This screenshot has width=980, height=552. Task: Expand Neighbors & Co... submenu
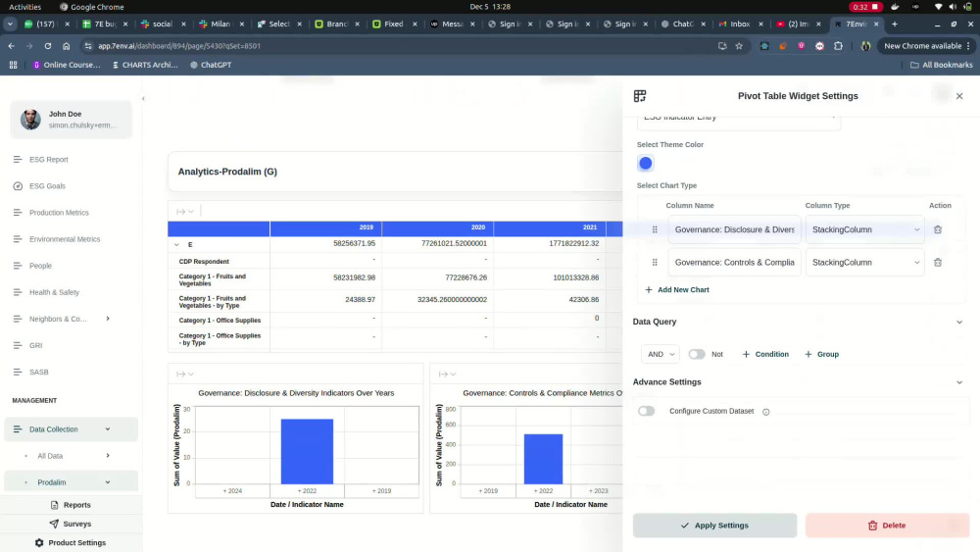click(108, 319)
